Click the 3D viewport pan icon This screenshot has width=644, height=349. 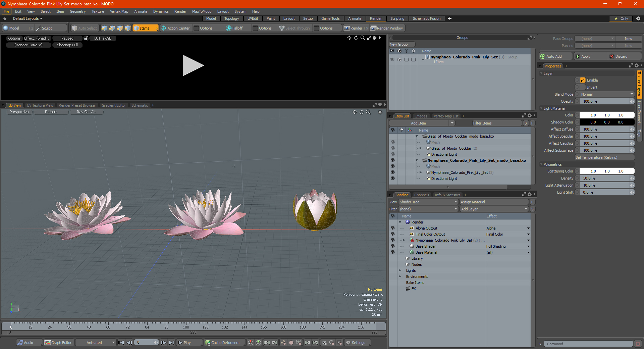[355, 112]
